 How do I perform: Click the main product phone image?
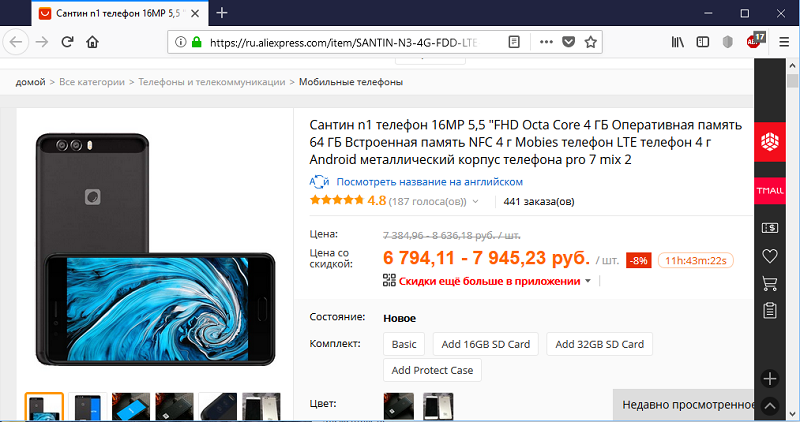pos(155,249)
